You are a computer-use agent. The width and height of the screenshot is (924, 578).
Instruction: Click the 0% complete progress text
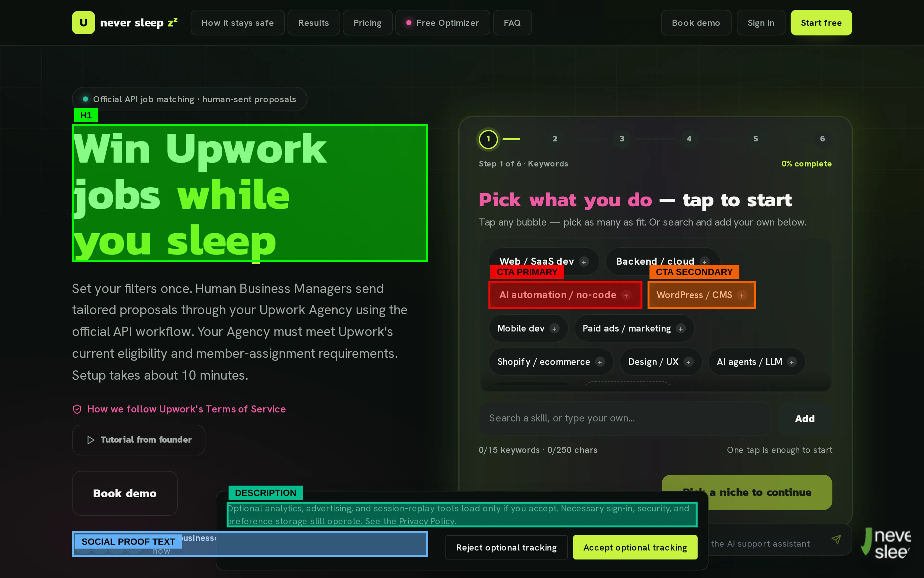(806, 164)
